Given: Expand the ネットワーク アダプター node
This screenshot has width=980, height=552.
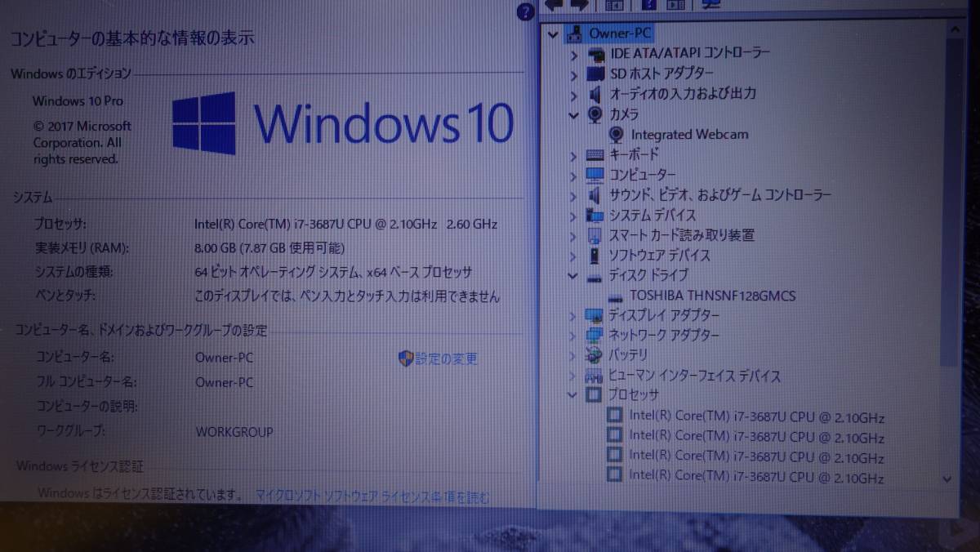Looking at the screenshot, I should click(x=573, y=336).
